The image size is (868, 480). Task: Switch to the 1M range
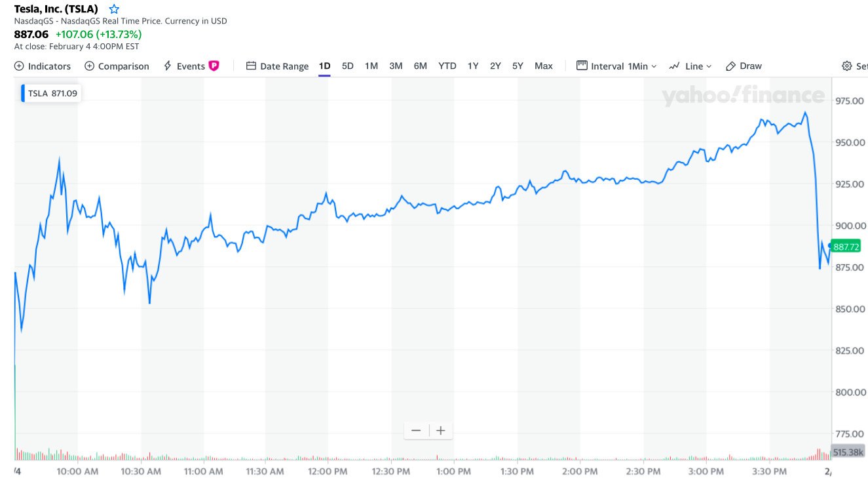[371, 66]
